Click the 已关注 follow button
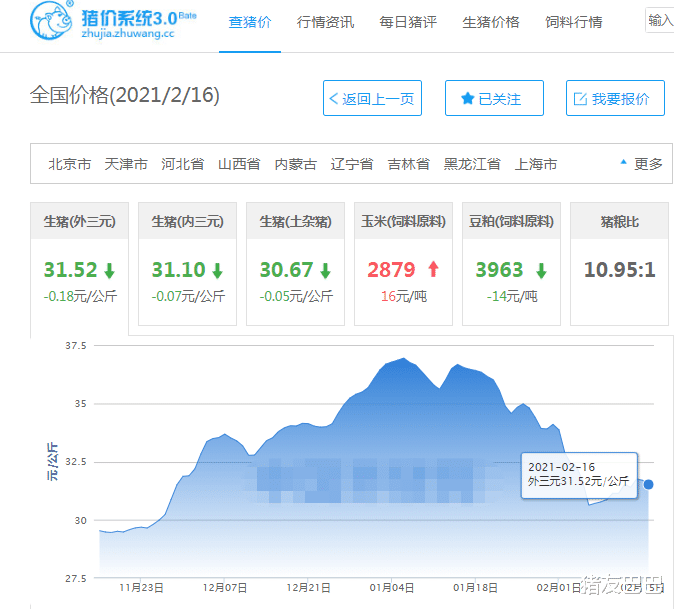This screenshot has height=609, width=674. pyautogui.click(x=494, y=98)
